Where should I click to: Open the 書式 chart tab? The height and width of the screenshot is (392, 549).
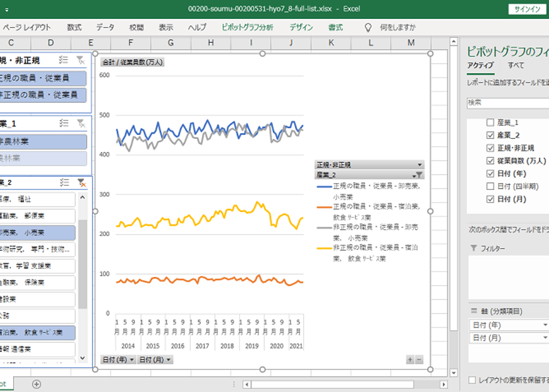coord(336,27)
